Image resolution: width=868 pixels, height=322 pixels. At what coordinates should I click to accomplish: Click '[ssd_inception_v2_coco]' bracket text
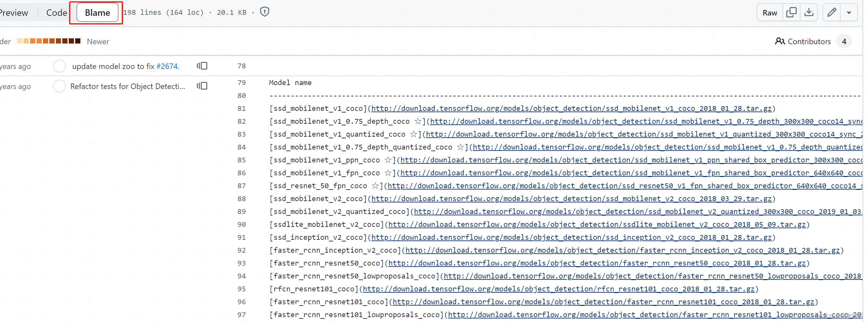click(x=318, y=238)
